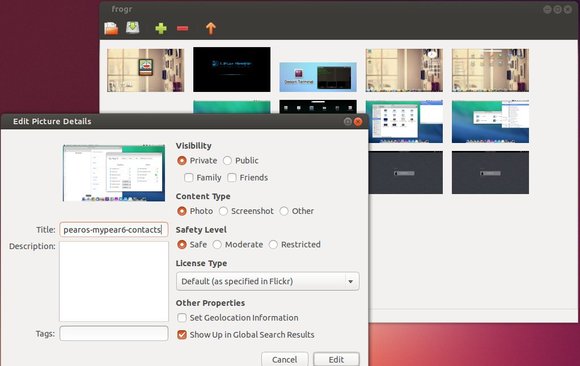Open the frogr load project icon
This screenshot has width=580, height=366.
[111, 28]
